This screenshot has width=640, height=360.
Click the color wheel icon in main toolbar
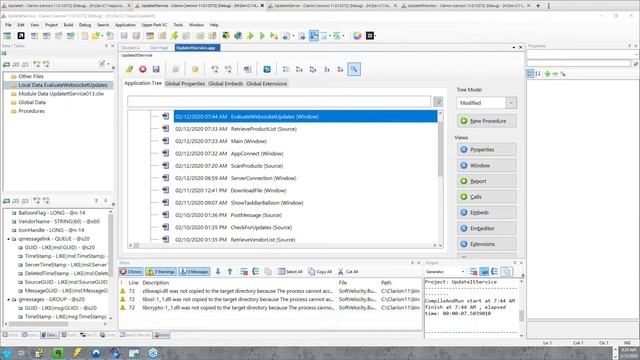click(x=357, y=36)
